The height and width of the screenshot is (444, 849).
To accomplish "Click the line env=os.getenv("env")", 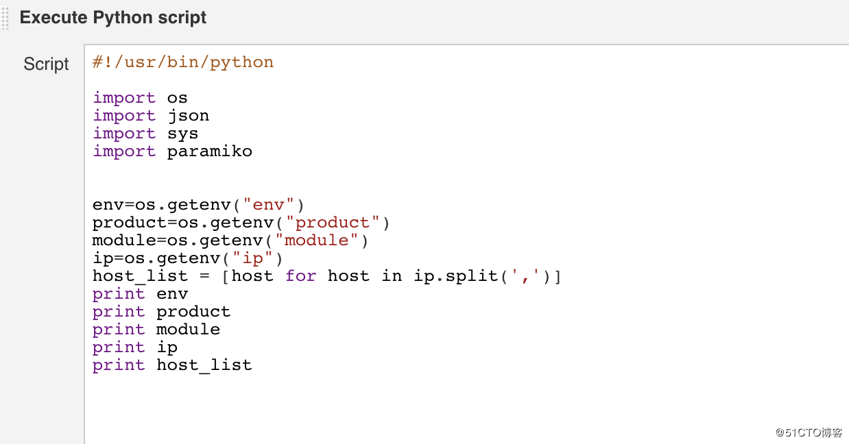I will pyautogui.click(x=198, y=205).
